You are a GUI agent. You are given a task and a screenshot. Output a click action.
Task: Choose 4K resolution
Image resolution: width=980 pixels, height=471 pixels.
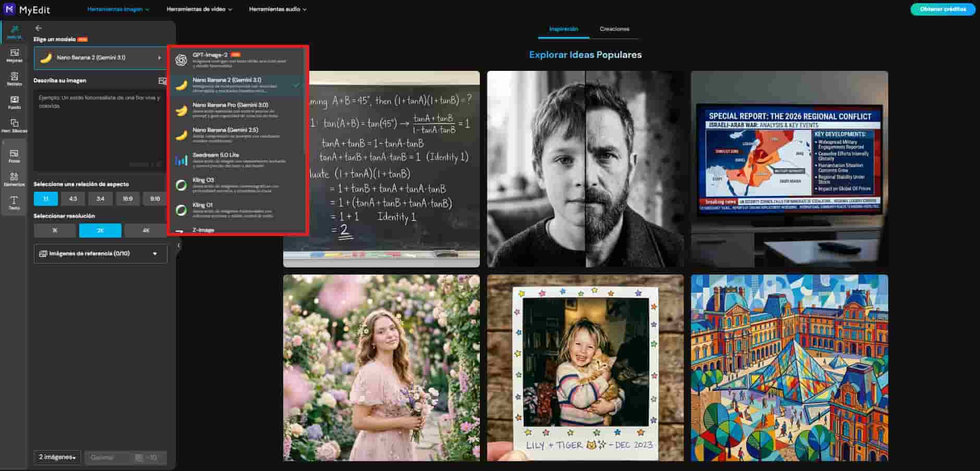point(146,230)
